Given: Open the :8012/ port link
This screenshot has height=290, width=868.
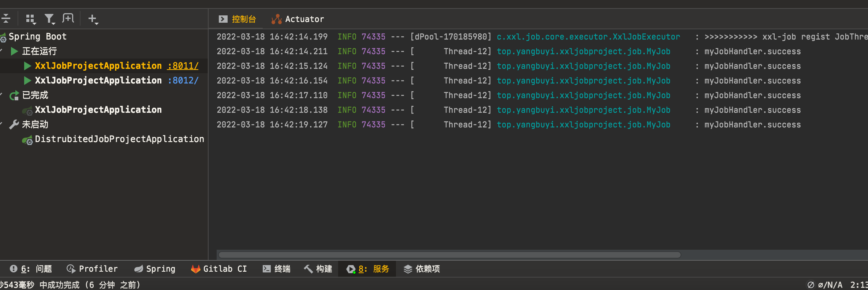Looking at the screenshot, I should click(x=183, y=81).
